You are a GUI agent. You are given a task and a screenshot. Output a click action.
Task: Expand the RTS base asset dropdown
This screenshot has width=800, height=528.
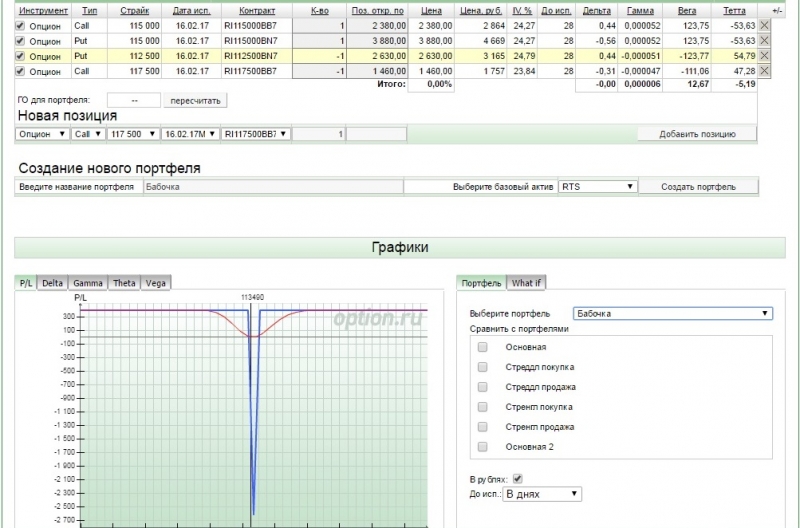click(x=597, y=187)
